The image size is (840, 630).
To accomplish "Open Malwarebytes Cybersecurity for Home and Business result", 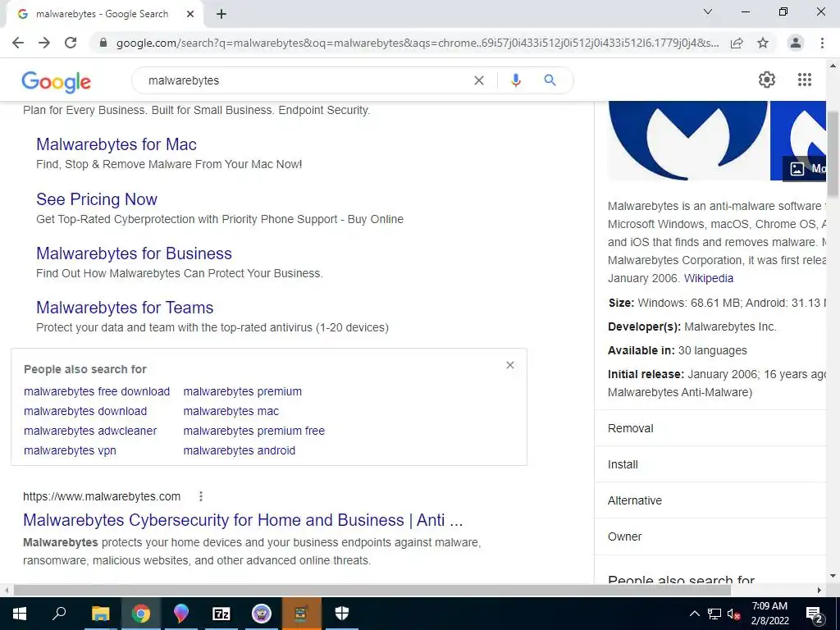I will (243, 519).
